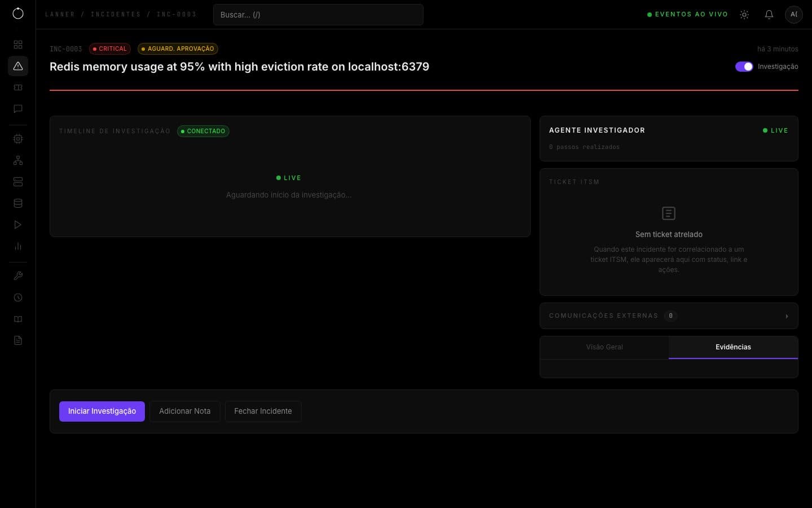This screenshot has height=508, width=812.
Task: Open notifications bell
Action: pyautogui.click(x=769, y=15)
